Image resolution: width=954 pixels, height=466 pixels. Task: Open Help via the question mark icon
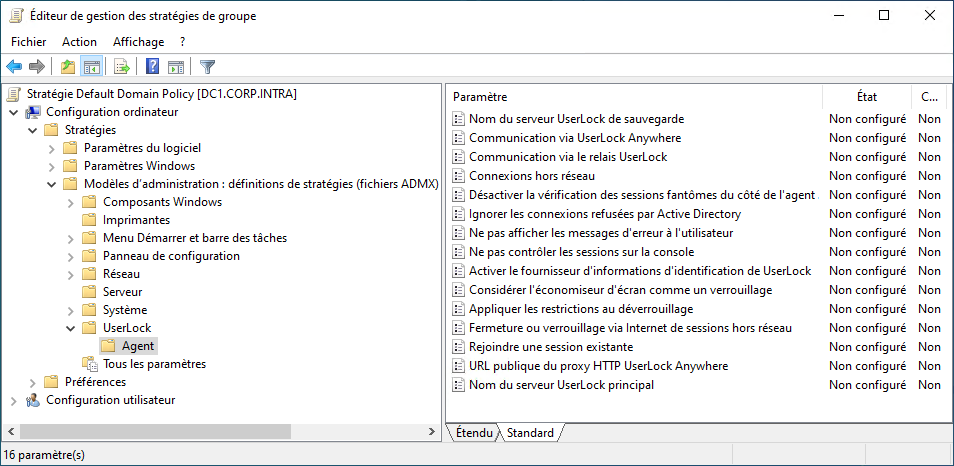coord(152,67)
